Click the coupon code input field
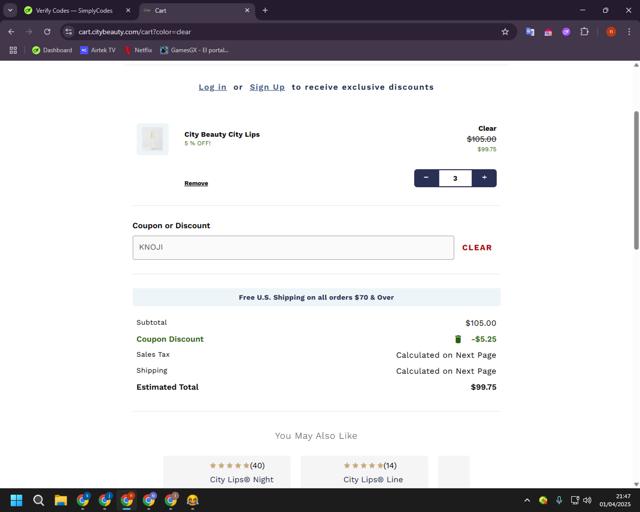640x512 pixels. [293, 247]
